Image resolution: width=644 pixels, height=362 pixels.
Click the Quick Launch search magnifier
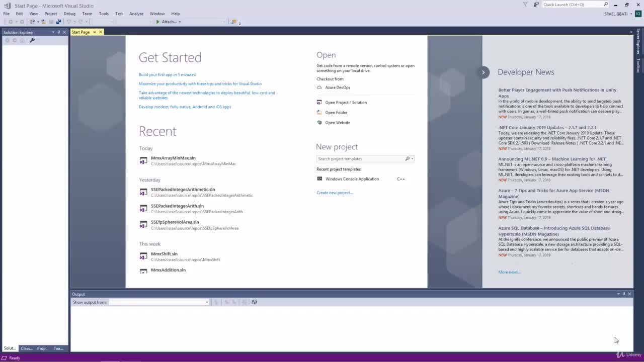[605, 5]
